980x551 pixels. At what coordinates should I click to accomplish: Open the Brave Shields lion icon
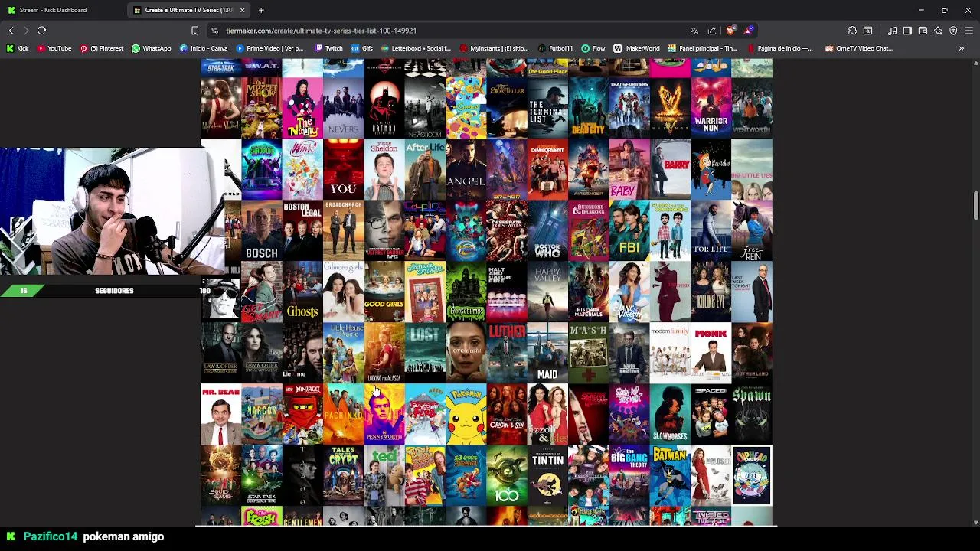point(731,31)
